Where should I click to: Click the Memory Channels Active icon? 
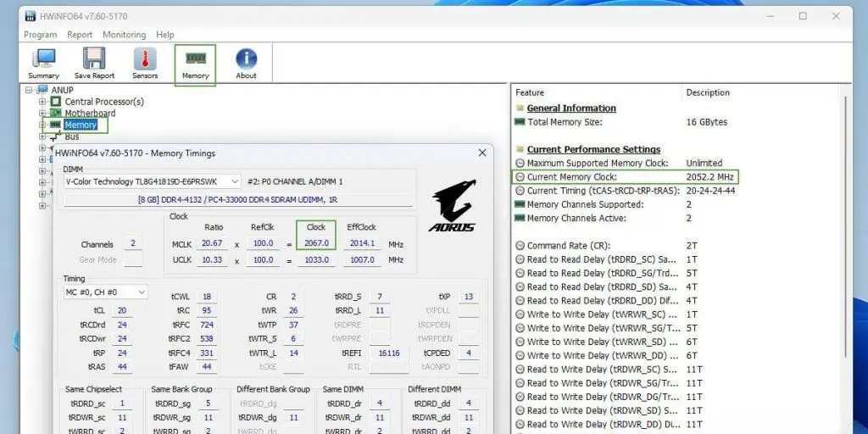[x=520, y=218]
